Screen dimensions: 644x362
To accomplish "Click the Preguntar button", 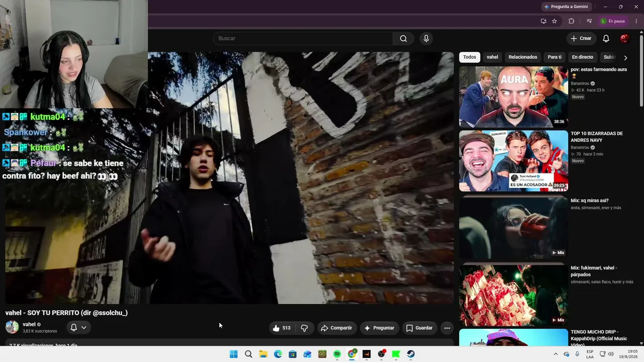I will 379,328.
